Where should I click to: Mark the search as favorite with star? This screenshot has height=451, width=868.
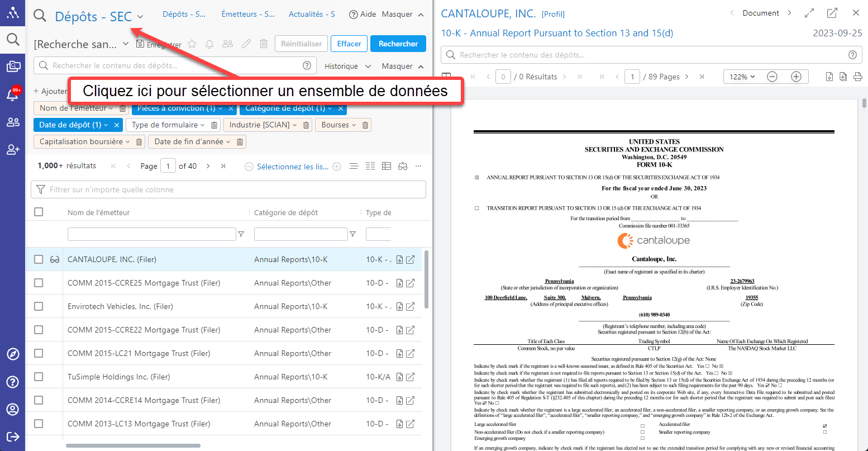click(x=192, y=44)
